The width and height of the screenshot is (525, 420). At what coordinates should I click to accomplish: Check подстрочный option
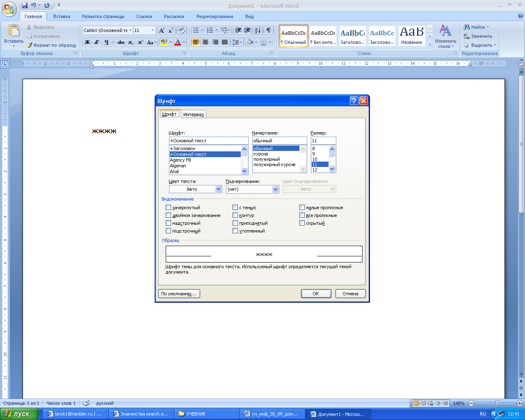pyautogui.click(x=168, y=231)
